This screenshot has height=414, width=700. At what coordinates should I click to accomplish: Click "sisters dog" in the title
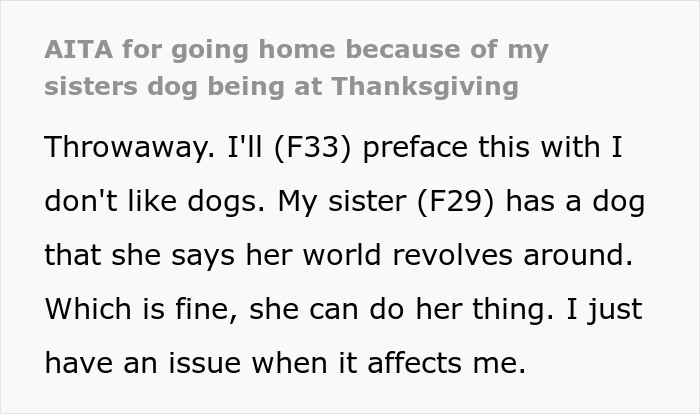click(x=113, y=86)
